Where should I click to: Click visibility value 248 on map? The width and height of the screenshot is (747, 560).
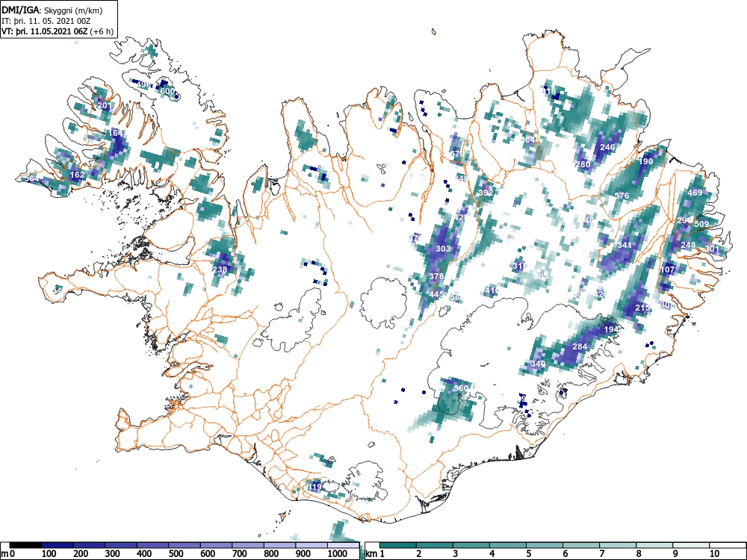(x=689, y=245)
